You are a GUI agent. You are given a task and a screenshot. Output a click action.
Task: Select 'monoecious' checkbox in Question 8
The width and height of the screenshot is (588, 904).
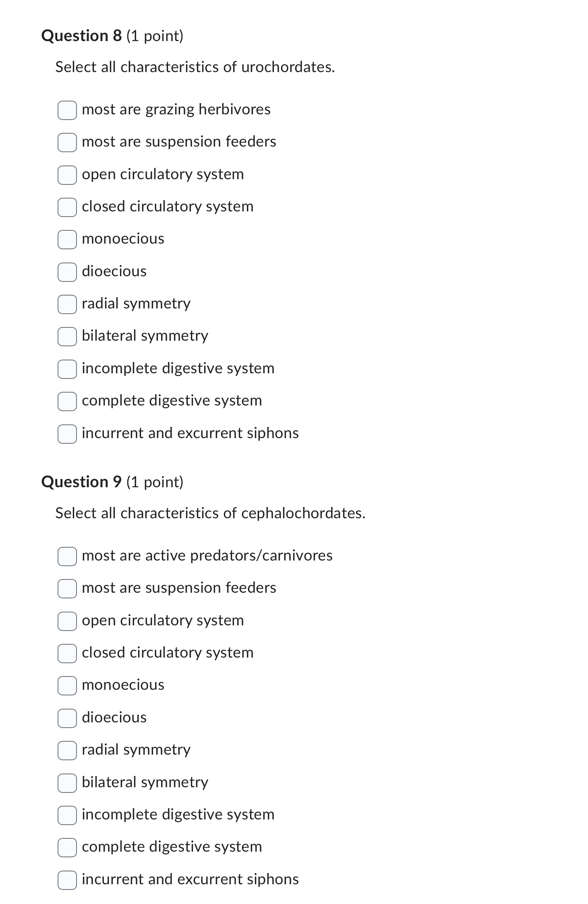click(67, 240)
